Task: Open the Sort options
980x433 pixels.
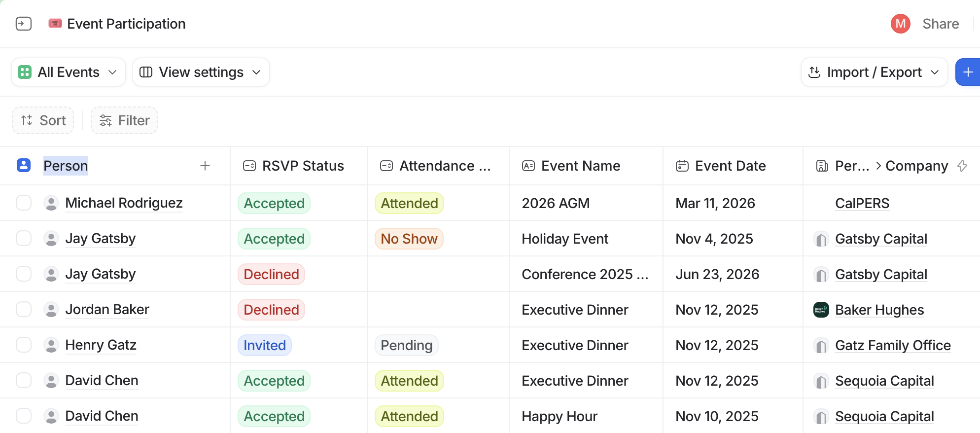Action: pyautogui.click(x=42, y=120)
